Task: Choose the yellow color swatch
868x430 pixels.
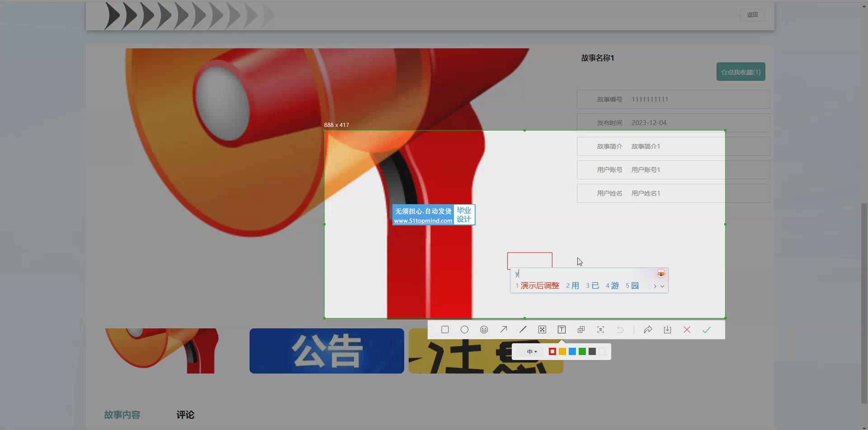Action: coord(562,351)
